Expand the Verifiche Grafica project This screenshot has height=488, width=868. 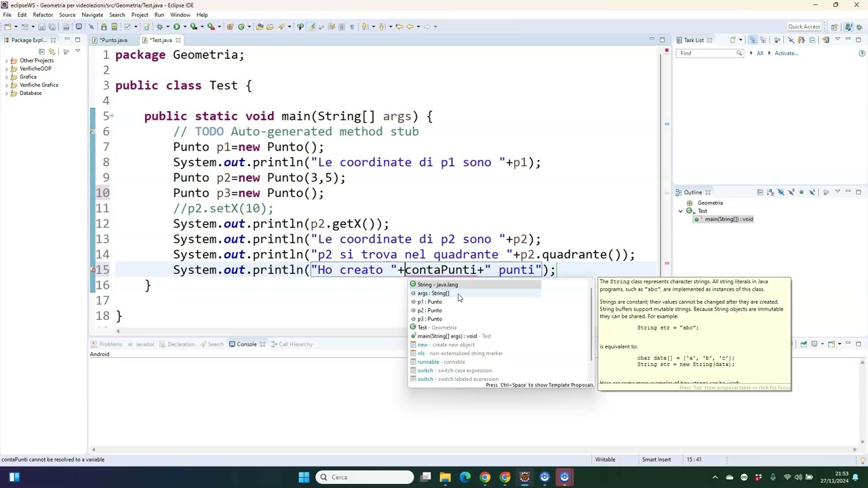click(x=6, y=85)
